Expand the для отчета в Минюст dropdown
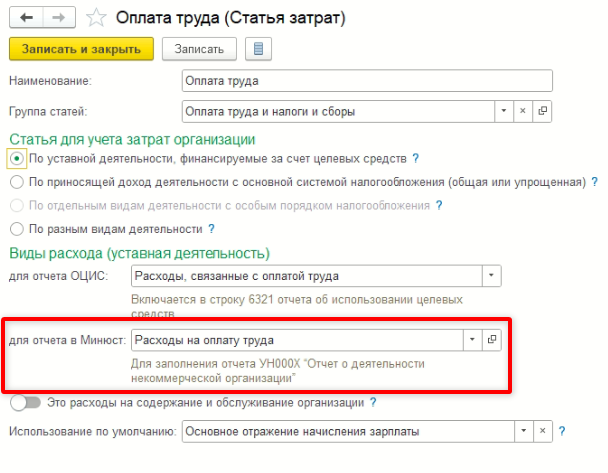Viewport: 608px width, 473px height. (x=472, y=340)
